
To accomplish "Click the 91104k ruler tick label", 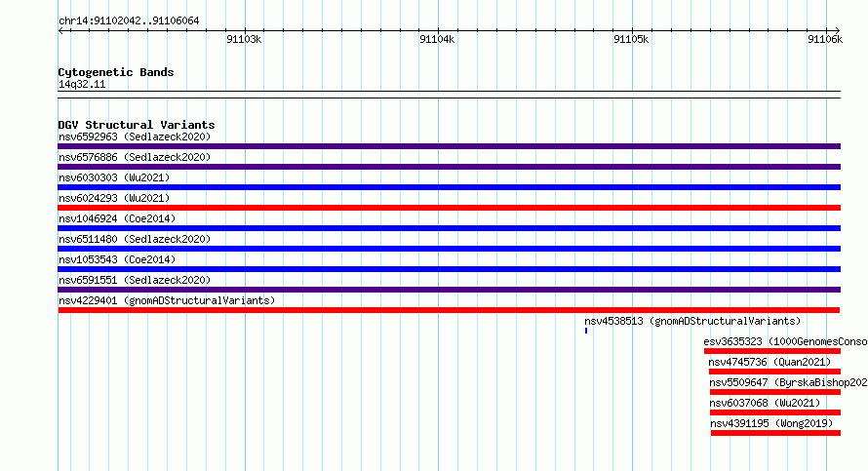I will [x=437, y=39].
